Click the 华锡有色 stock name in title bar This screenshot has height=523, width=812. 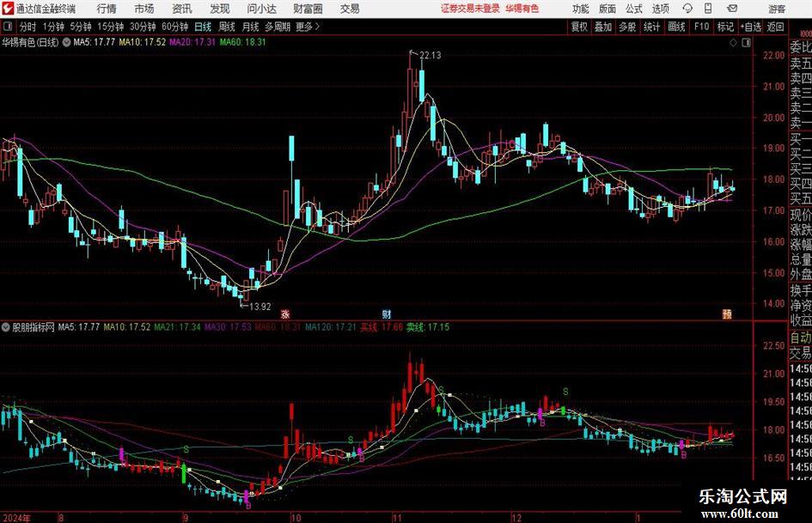[x=522, y=9]
